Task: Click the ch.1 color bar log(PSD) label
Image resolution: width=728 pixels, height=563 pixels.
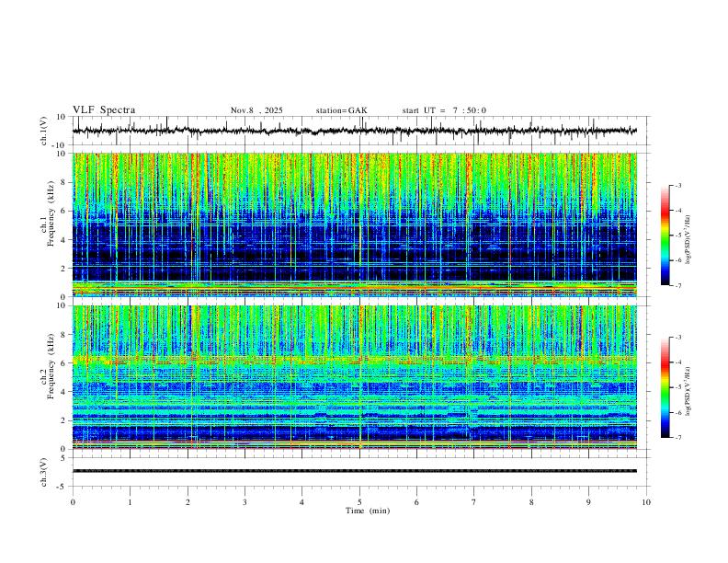Action: 688,239
